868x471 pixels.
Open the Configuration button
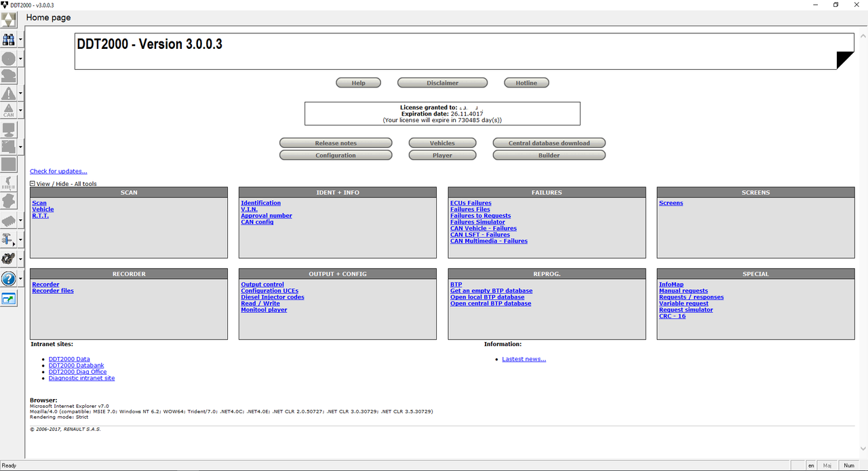[336, 155]
